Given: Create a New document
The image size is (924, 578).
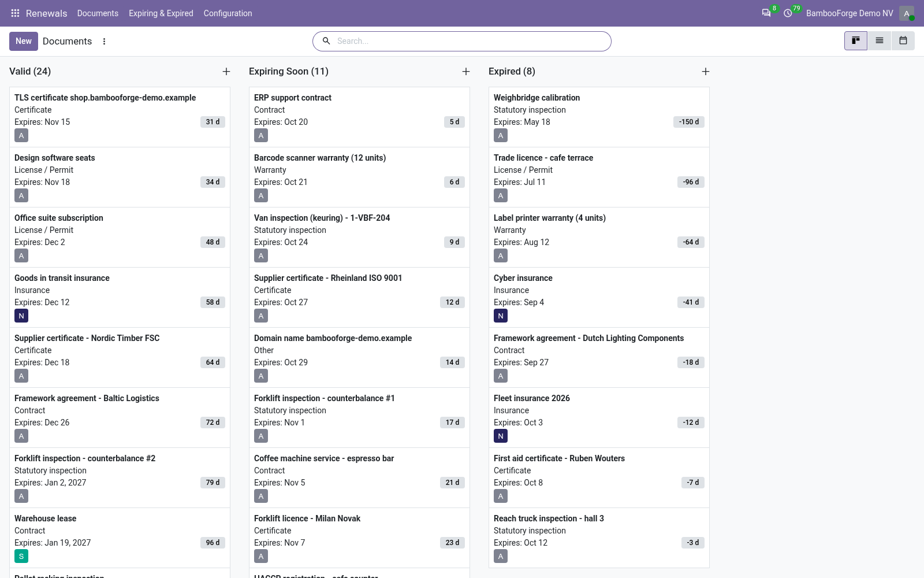Looking at the screenshot, I should (x=24, y=41).
